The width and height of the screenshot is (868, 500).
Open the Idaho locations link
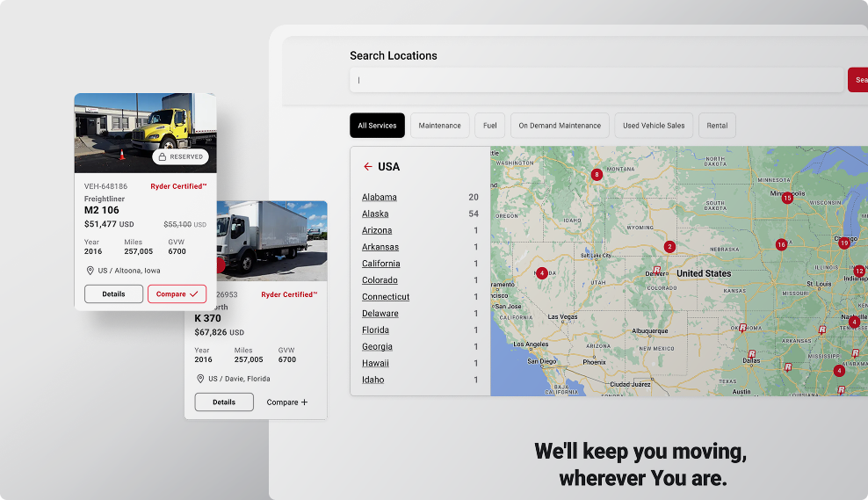pyautogui.click(x=373, y=380)
